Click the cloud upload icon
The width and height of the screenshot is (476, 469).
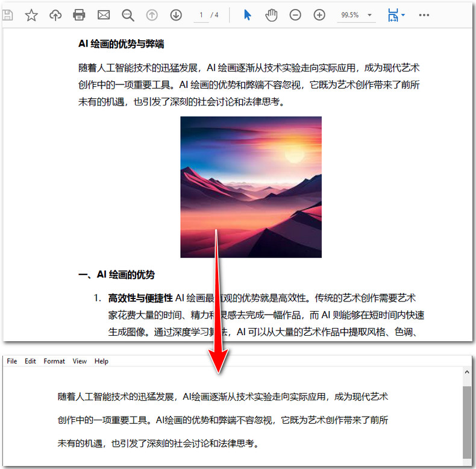(55, 15)
